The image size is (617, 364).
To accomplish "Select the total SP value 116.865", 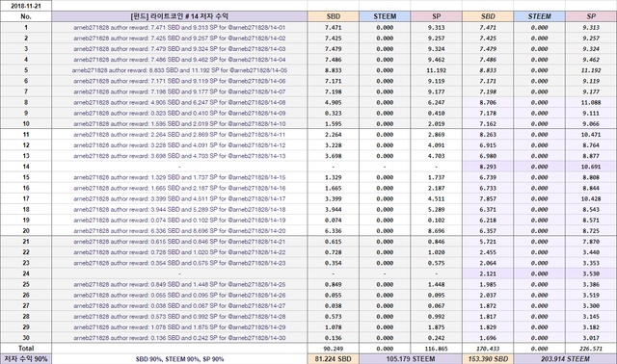I will pyautogui.click(x=437, y=349).
